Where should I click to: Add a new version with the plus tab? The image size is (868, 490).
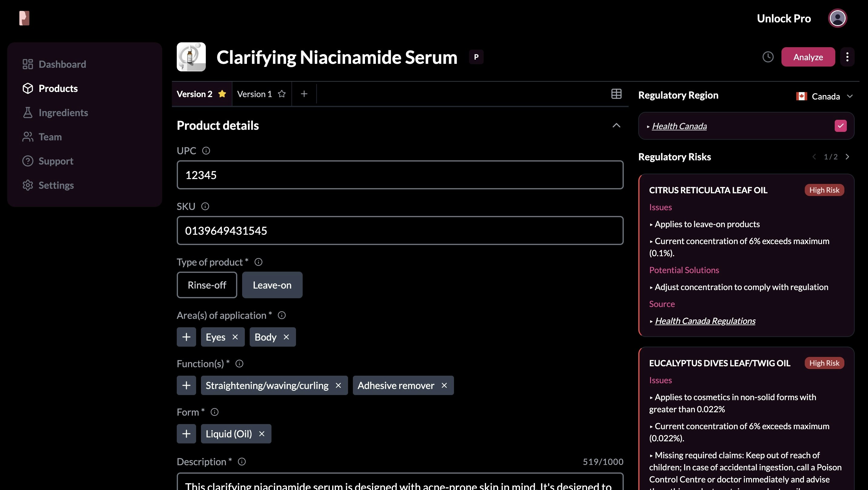click(304, 94)
